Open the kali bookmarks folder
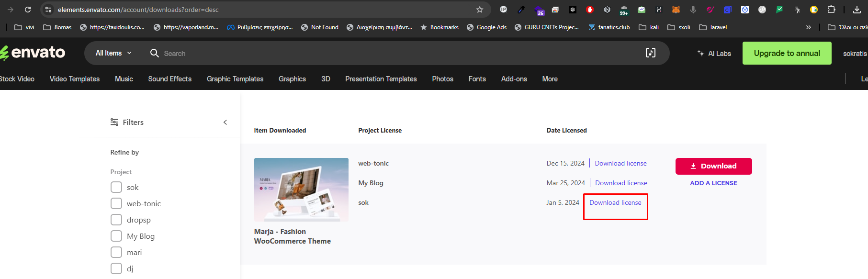Screen dimensions: 868x279 (x=649, y=27)
